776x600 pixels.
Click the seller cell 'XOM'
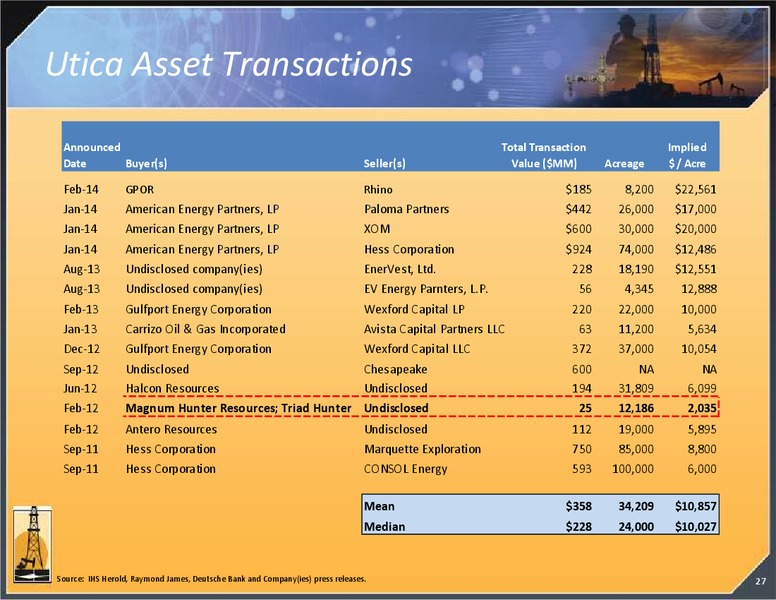click(x=377, y=229)
